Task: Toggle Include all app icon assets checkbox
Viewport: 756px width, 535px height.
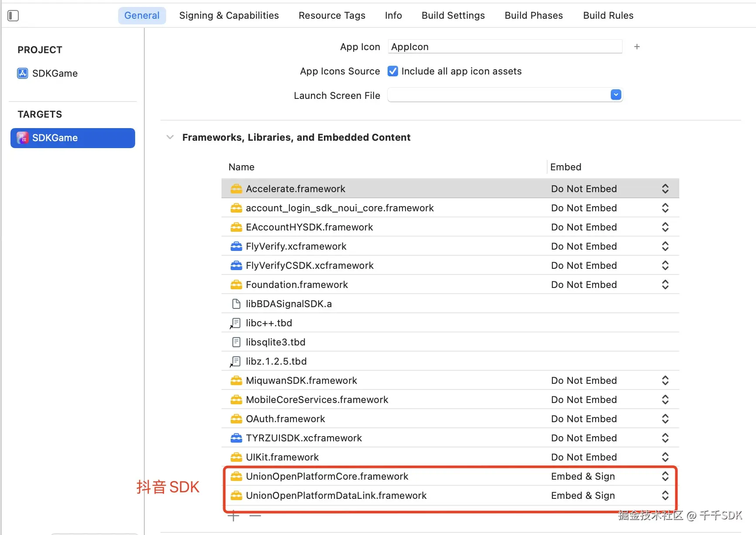Action: pyautogui.click(x=393, y=71)
